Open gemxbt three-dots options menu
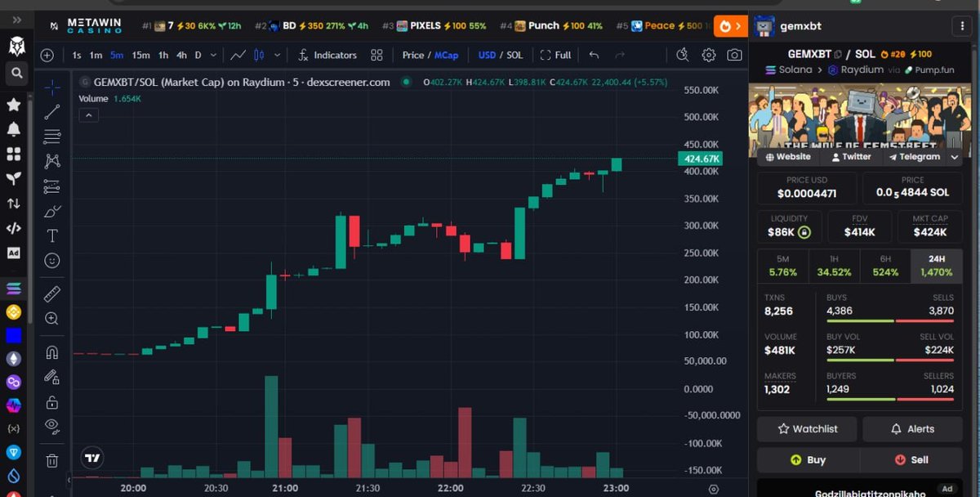The image size is (980, 497). 964,26
